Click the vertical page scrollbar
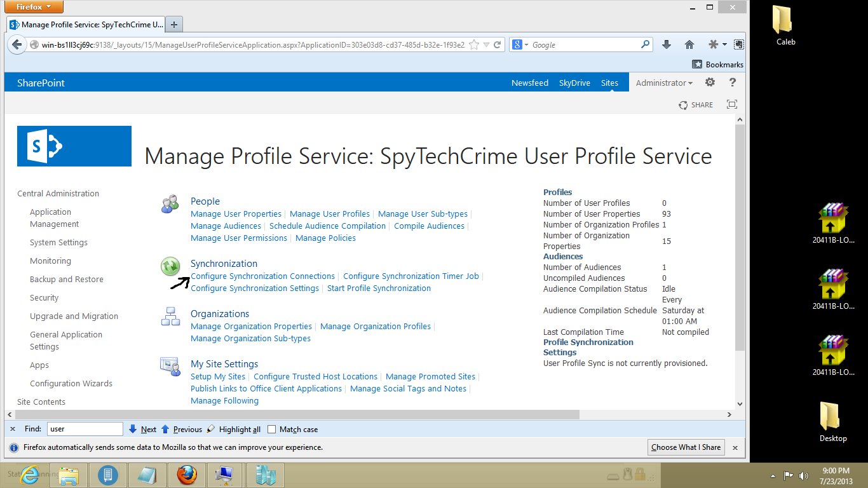Image resolution: width=868 pixels, height=488 pixels. point(739,238)
